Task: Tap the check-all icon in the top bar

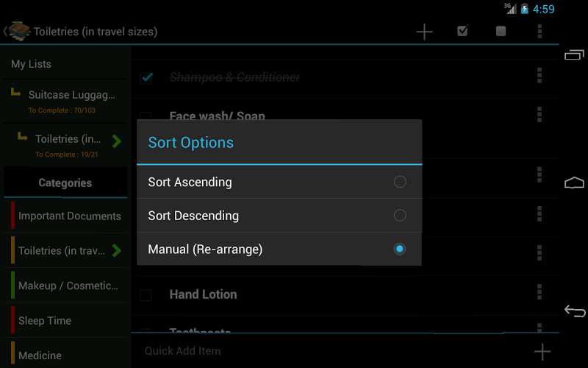Action: 462,31
